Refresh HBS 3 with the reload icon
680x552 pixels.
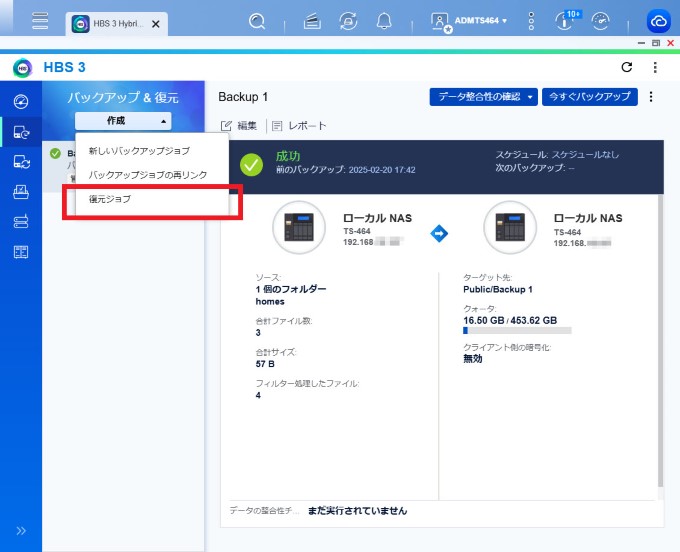pyautogui.click(x=626, y=67)
